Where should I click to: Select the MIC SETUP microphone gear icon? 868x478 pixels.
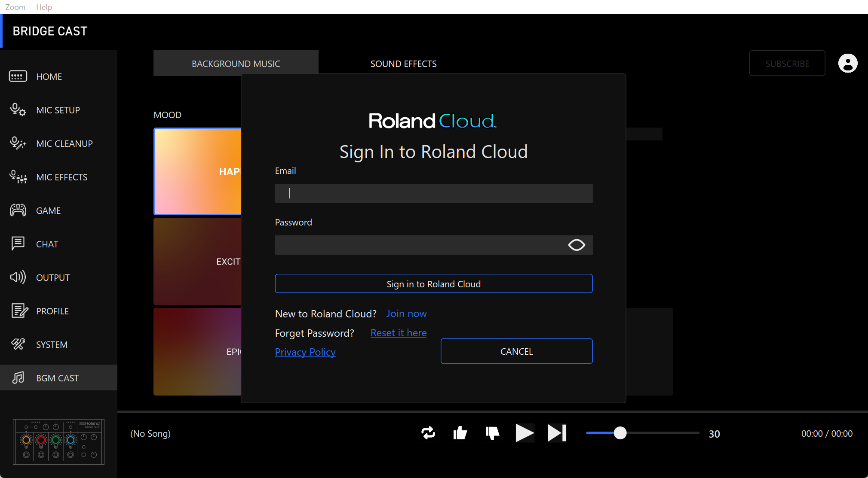[x=18, y=110]
